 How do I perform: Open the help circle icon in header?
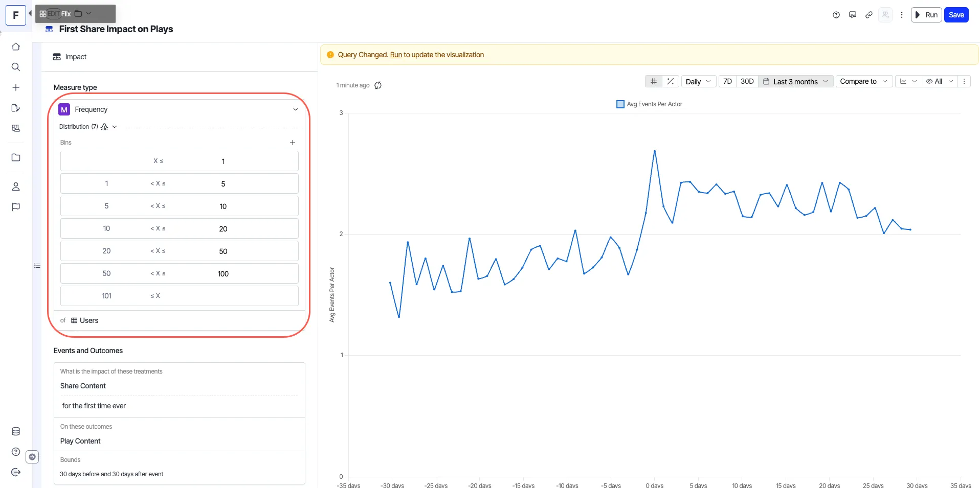[836, 15]
